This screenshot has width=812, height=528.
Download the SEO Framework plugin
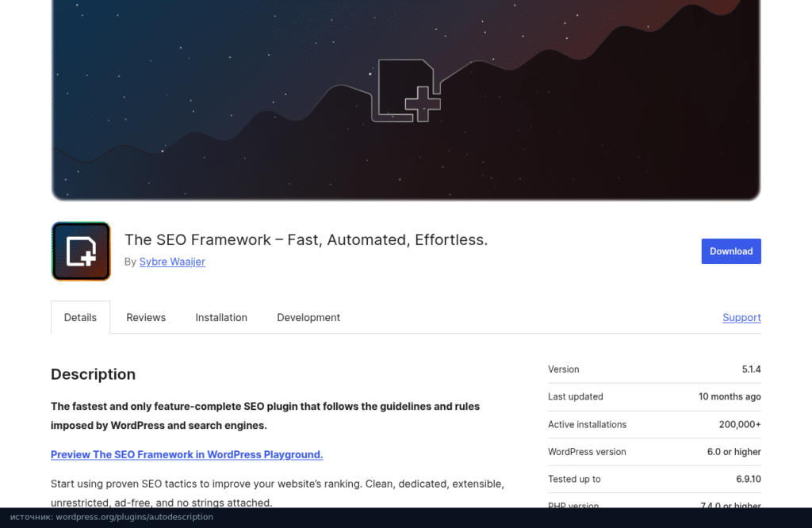(x=730, y=251)
